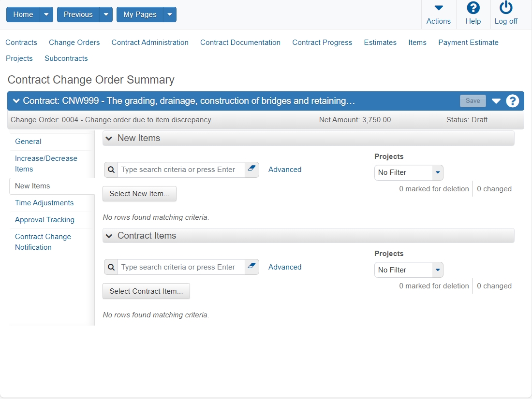532x399 pixels.
Task: Click Select Contract Item button
Action: point(146,291)
